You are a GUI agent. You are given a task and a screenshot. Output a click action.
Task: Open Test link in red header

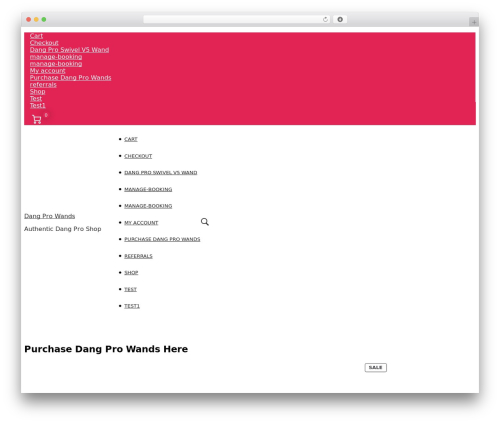click(x=36, y=99)
